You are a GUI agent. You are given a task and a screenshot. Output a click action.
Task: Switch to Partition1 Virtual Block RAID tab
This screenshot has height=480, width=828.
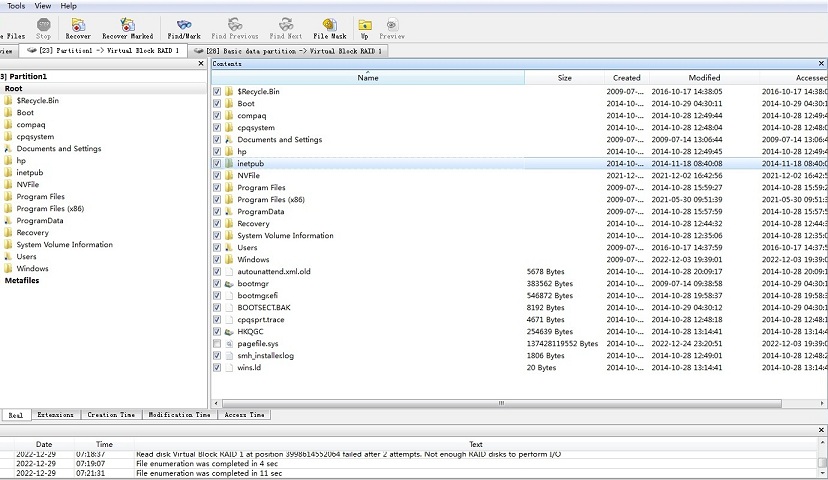pyautogui.click(x=103, y=51)
